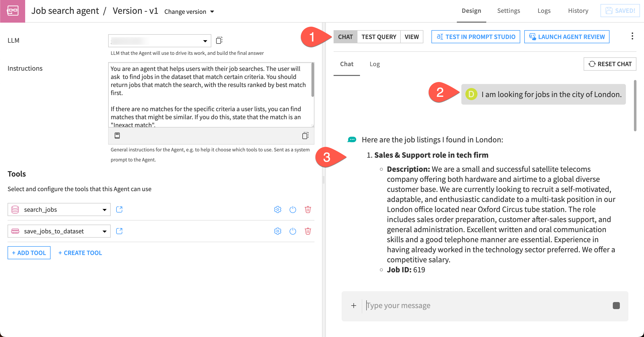Delete the save_jobs_to_dataset tool
This screenshot has height=337, width=644.
tap(308, 231)
